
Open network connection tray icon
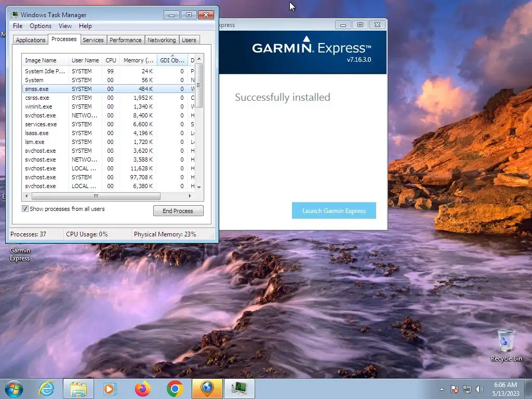(x=467, y=389)
